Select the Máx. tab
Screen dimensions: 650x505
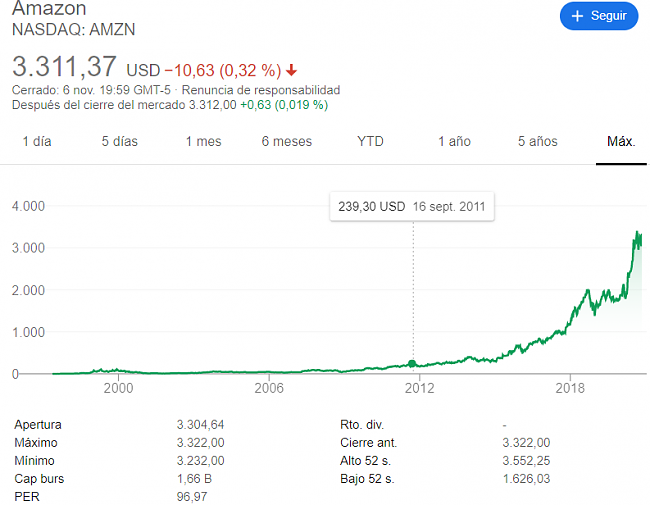[x=621, y=141]
